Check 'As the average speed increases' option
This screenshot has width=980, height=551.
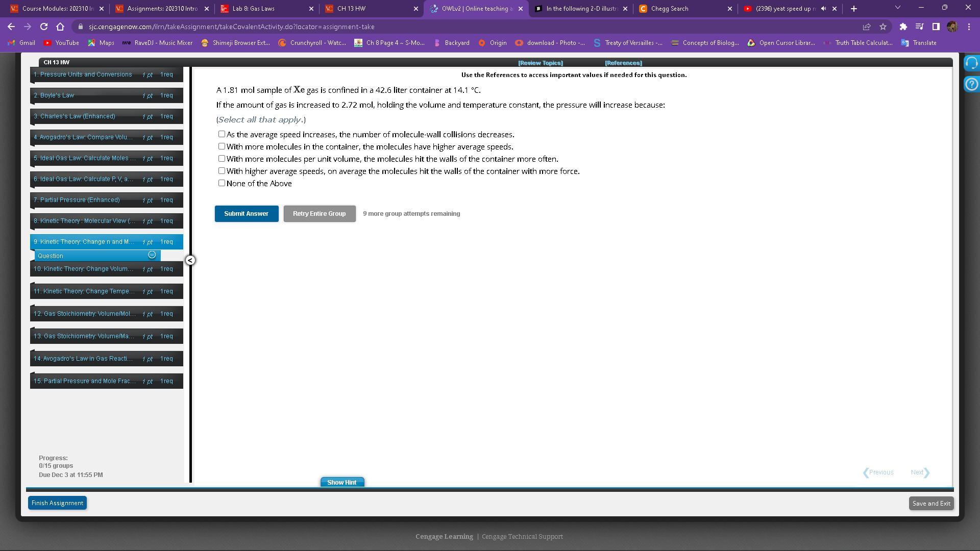pyautogui.click(x=222, y=134)
